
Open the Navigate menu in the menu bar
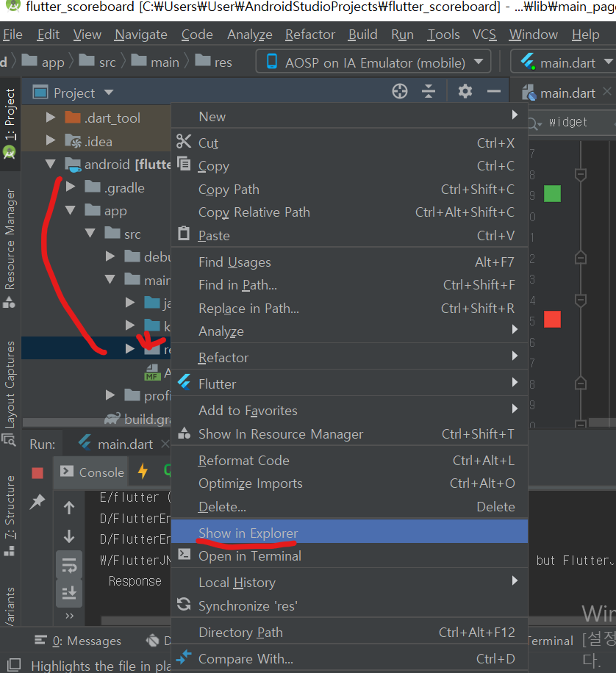141,35
